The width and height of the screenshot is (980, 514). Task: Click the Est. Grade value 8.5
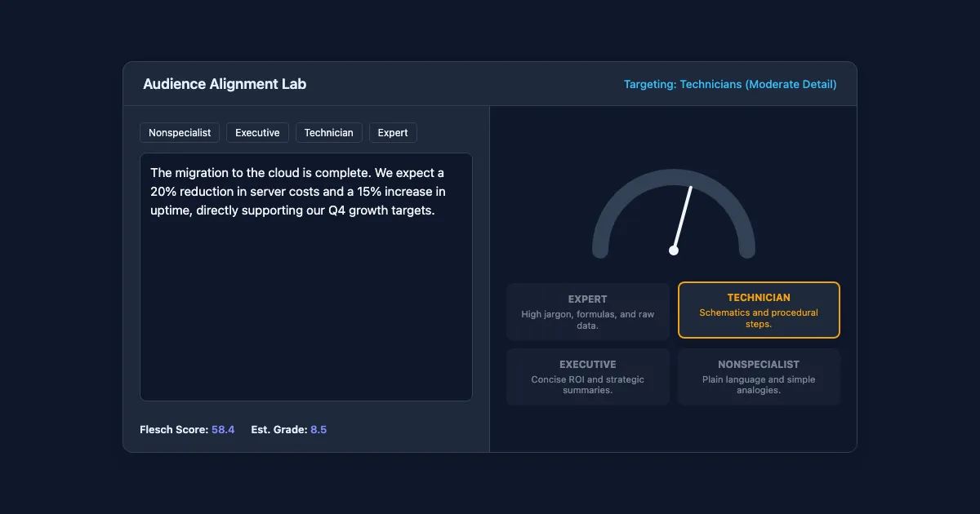tap(318, 429)
